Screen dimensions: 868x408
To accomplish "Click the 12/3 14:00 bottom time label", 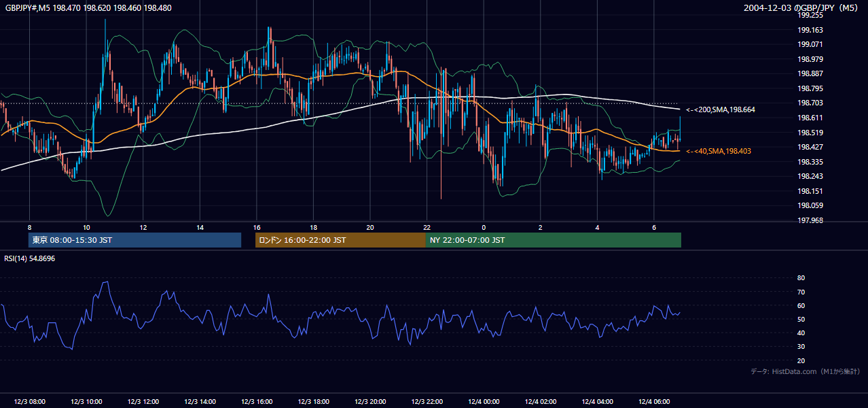I will pyautogui.click(x=200, y=402).
